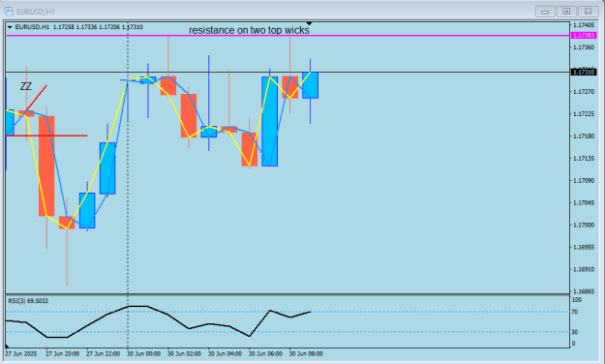
Task: Click the 1.17045 price scale value
Action: click(x=584, y=202)
